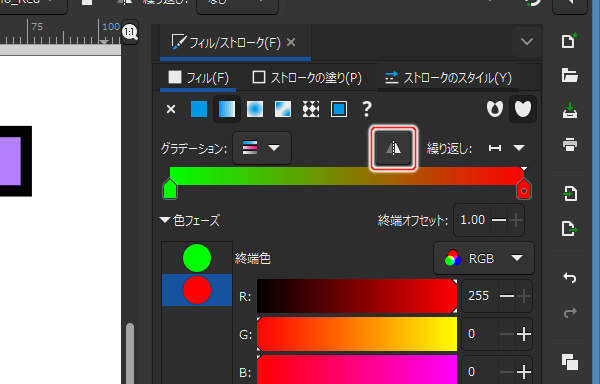Click the R value field 255
The image size is (600, 384).
(x=479, y=296)
